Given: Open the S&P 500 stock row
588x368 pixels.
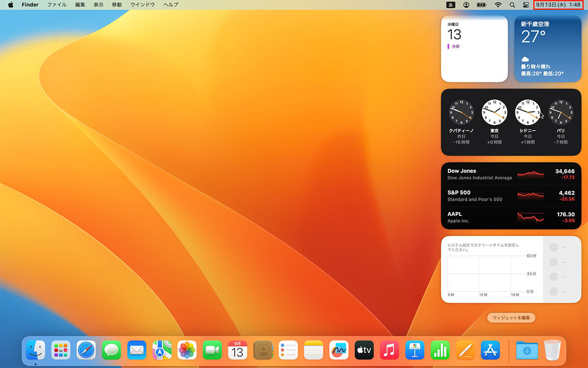Looking at the screenshot, I should 511,196.
